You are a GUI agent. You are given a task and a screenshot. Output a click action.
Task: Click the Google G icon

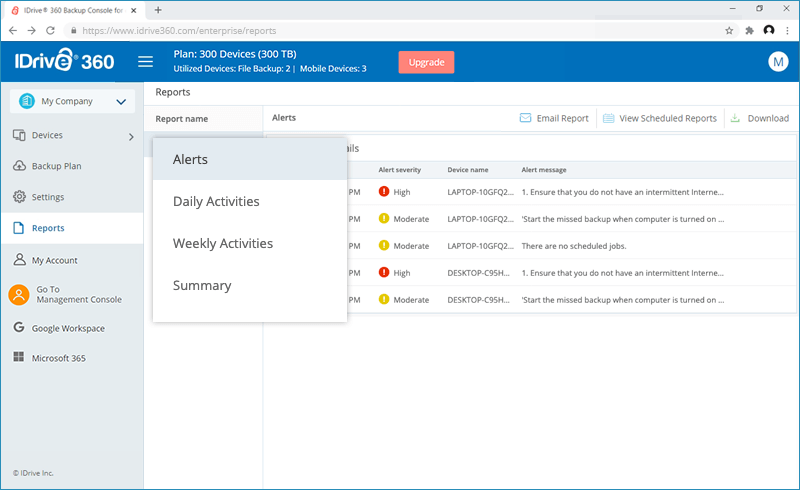coord(19,327)
